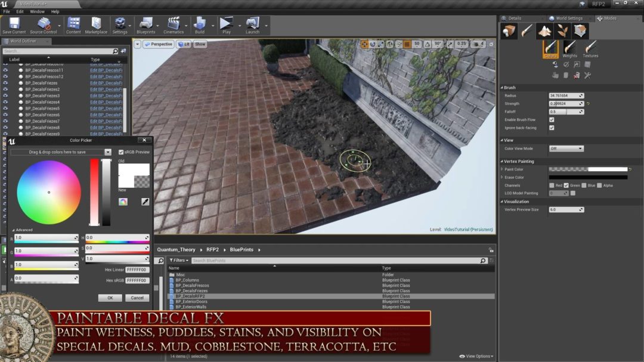Click the Show viewport button
Viewport: 644px width, 362px height.
(200, 44)
